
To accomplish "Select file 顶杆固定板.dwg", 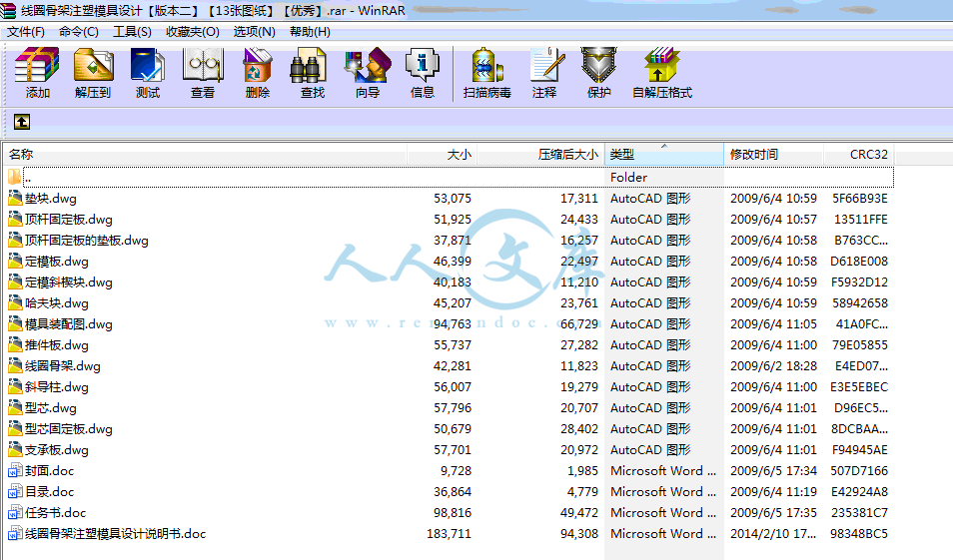I will coord(69,220).
